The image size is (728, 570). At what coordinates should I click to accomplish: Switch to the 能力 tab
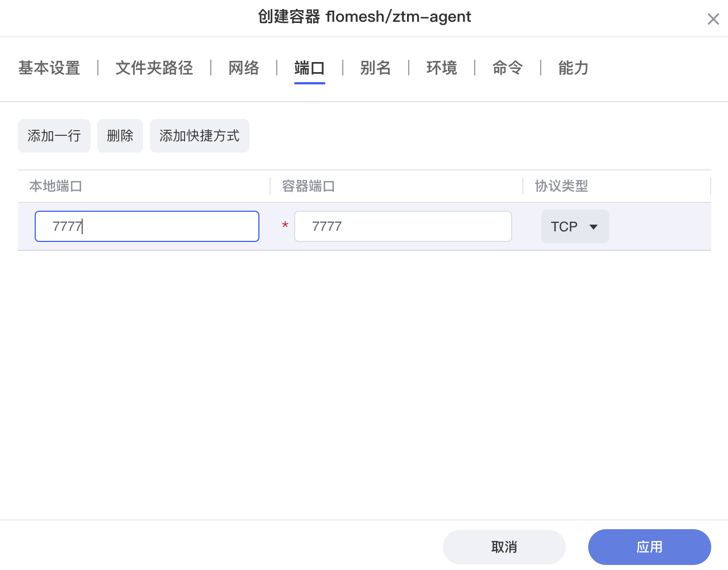point(573,68)
